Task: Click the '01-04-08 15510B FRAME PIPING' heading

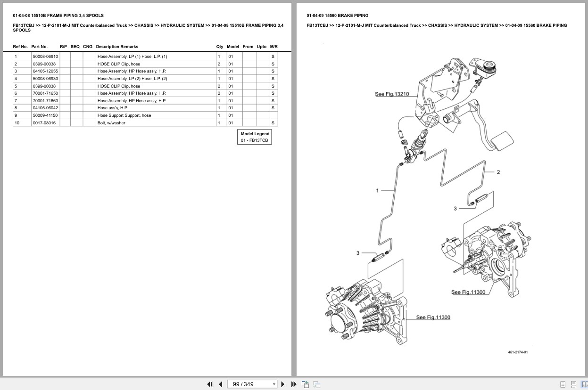Action: [58, 16]
